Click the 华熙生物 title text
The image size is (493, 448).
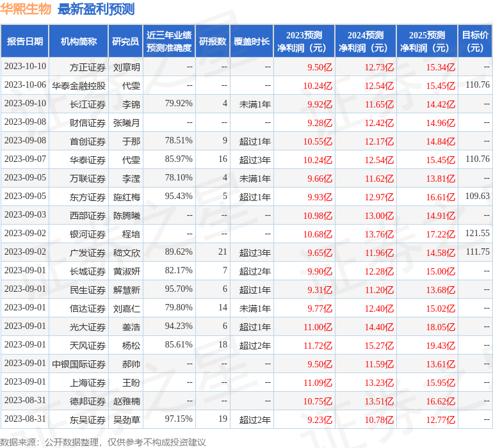click(26, 9)
